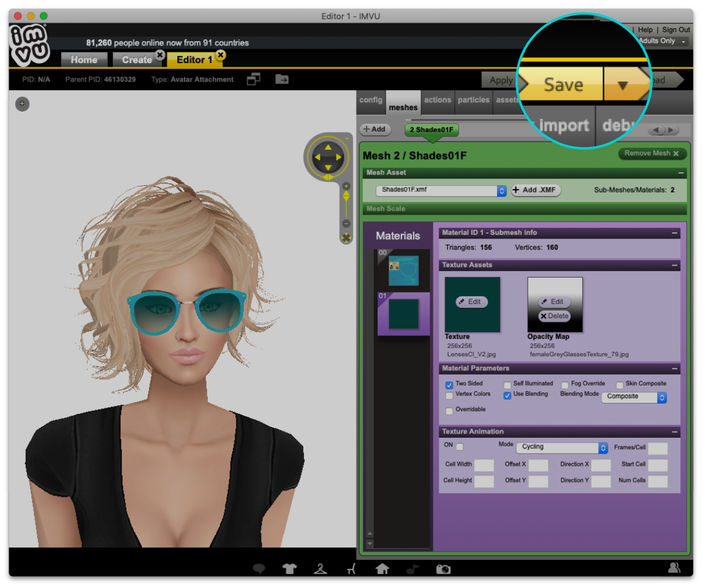The image size is (703, 588).
Task: Enable the Vertex Colors checkbox
Action: click(x=449, y=395)
